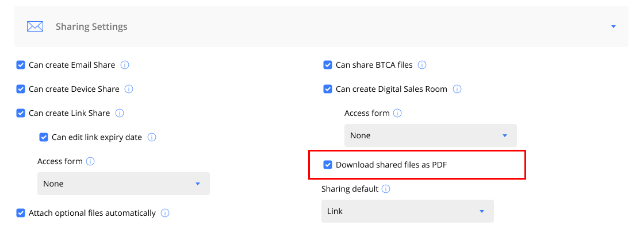This screenshot has width=644, height=237.
Task: Open the Sharing default Link dropdown
Action: 408,211
